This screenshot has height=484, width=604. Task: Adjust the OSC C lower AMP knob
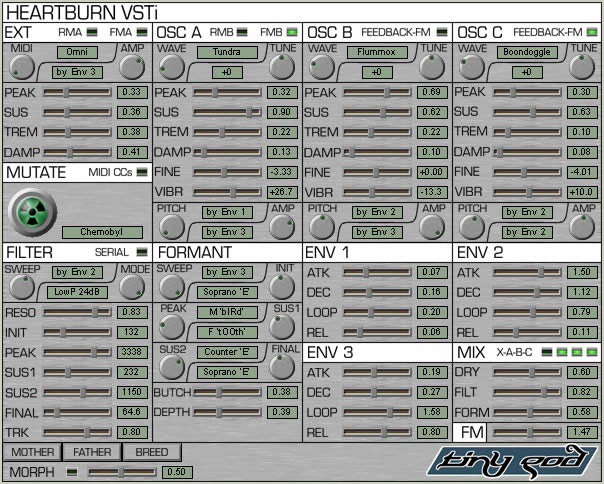coord(582,227)
